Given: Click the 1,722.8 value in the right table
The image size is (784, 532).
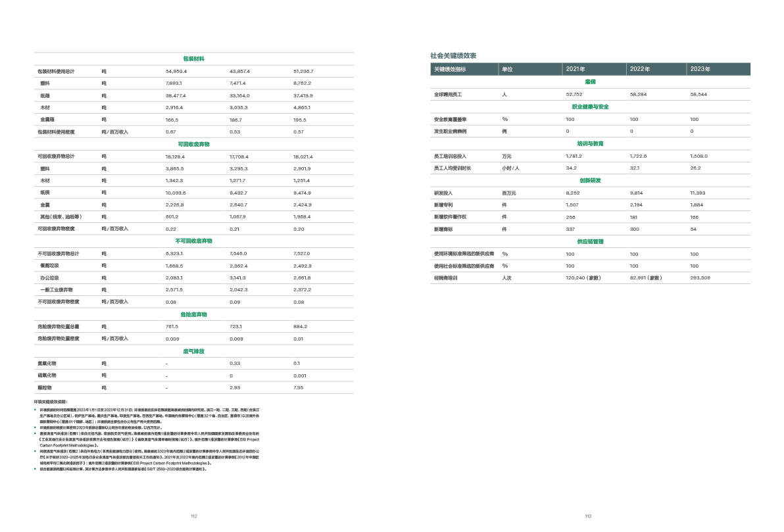Looking at the screenshot, I should pos(639,156).
